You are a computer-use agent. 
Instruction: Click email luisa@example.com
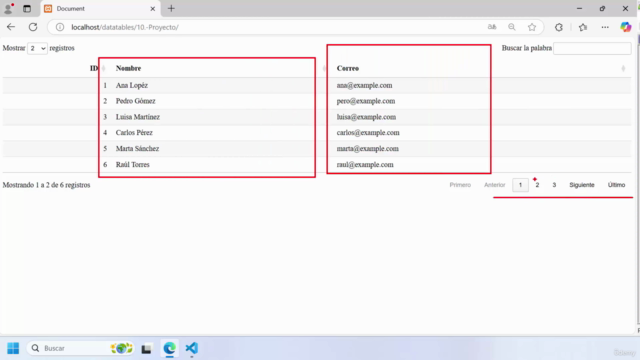point(366,117)
